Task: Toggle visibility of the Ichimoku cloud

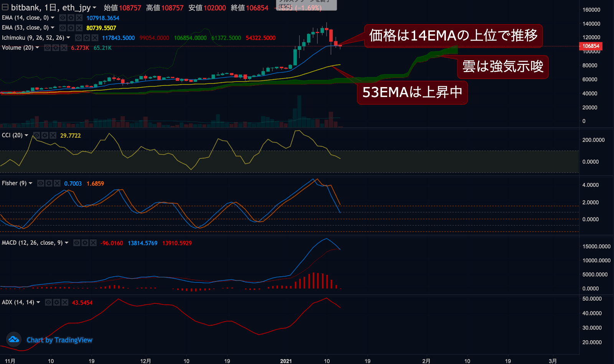Action: click(78, 38)
